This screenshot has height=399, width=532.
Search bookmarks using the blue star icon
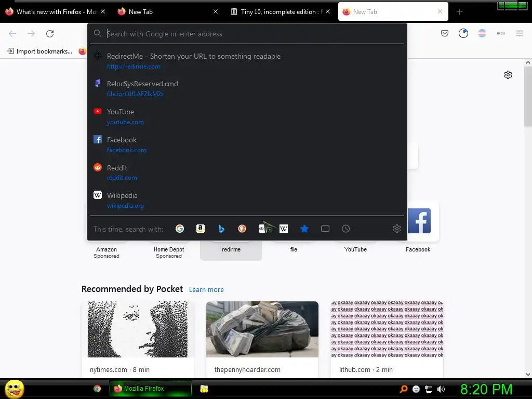(x=304, y=229)
